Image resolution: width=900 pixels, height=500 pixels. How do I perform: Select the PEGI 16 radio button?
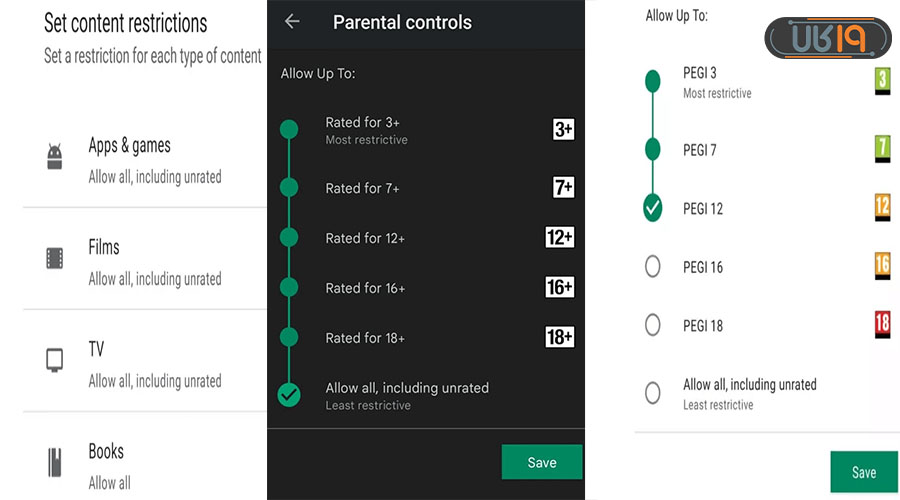pyautogui.click(x=653, y=267)
